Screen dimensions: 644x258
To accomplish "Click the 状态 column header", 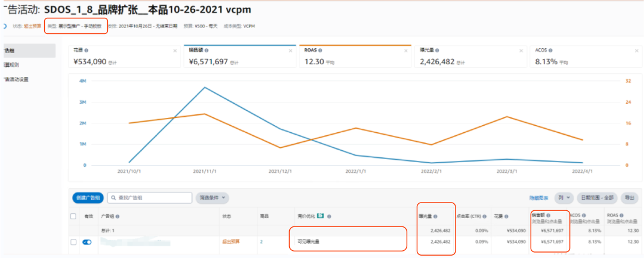I will point(227,216).
